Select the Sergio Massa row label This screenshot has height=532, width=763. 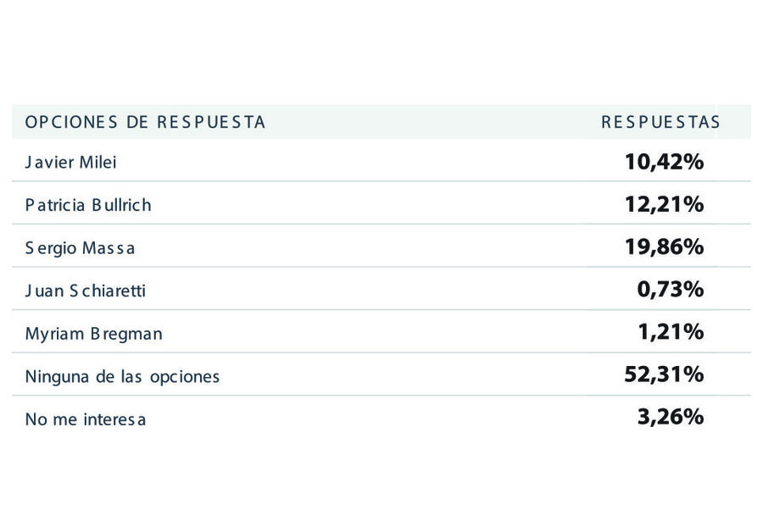(80, 248)
